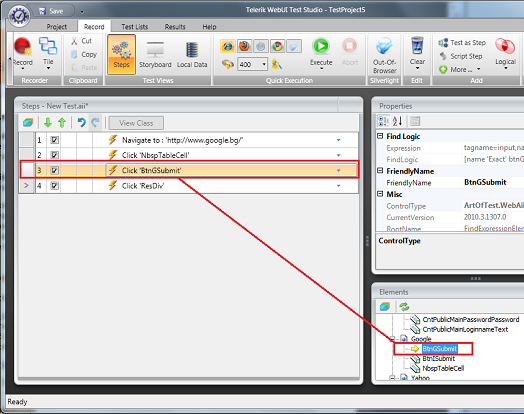Viewport: 524px width, 414px height.
Task: Refresh the Elements tree
Action: click(x=404, y=306)
